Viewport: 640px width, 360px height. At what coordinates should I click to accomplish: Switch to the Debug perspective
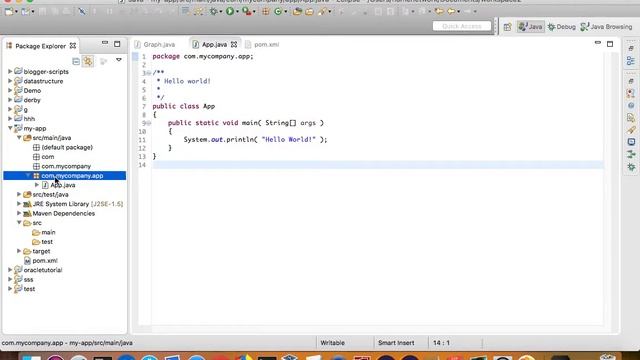click(x=562, y=27)
